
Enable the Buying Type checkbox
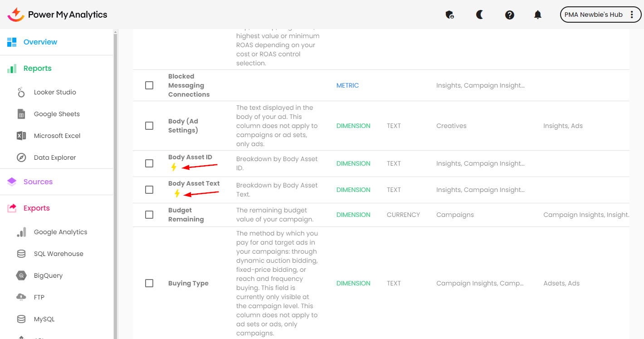pyautogui.click(x=149, y=283)
